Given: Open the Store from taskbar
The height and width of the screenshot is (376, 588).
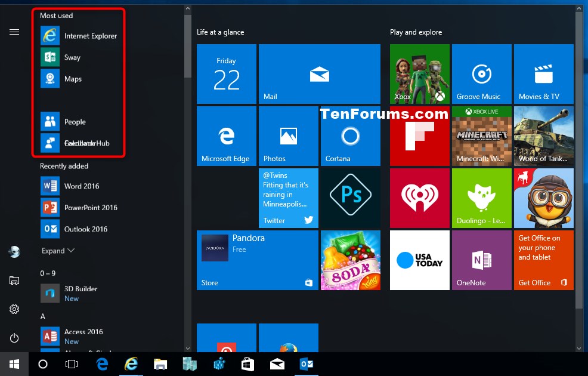Looking at the screenshot, I should 247,364.
